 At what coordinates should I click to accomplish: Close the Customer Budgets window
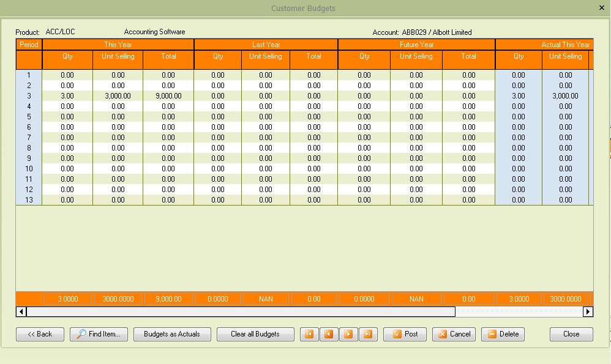(x=602, y=8)
